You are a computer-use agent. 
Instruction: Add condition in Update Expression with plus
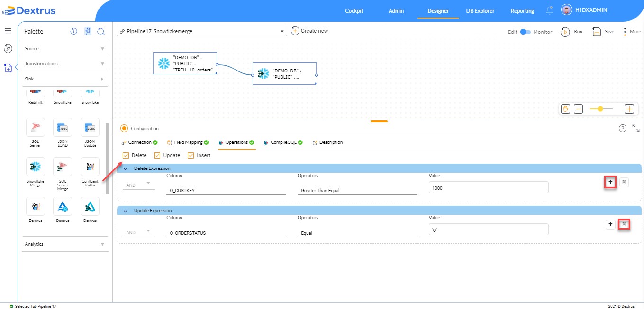click(x=610, y=224)
